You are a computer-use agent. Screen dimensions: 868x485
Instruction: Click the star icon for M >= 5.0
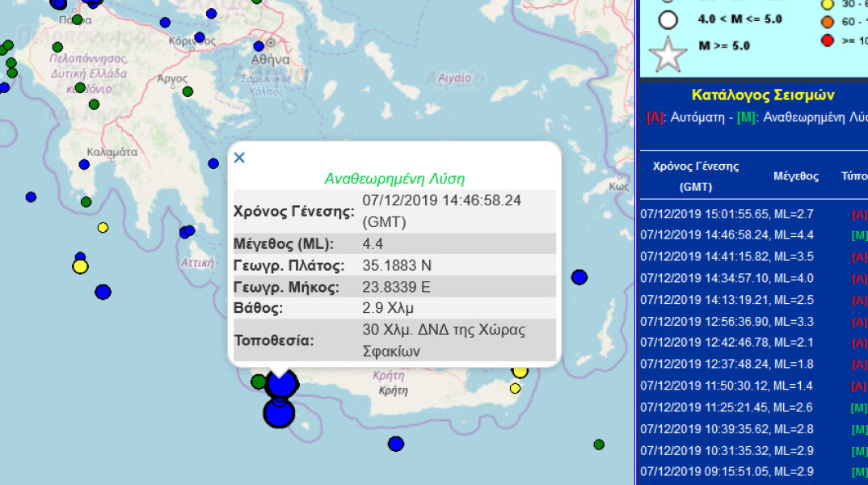[x=668, y=57]
